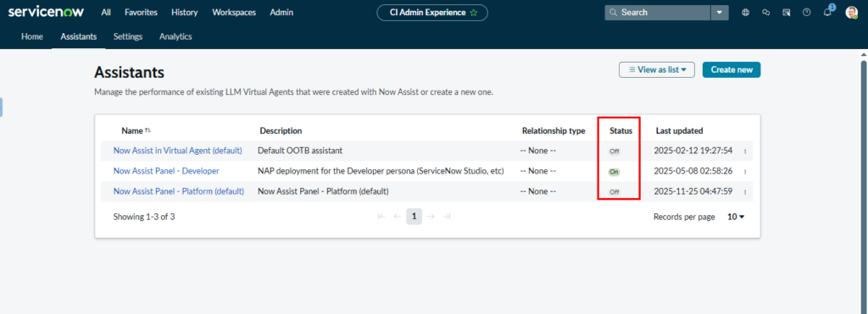Switch to the Assistants tab
Viewport: 868px width, 314px height.
(x=79, y=36)
